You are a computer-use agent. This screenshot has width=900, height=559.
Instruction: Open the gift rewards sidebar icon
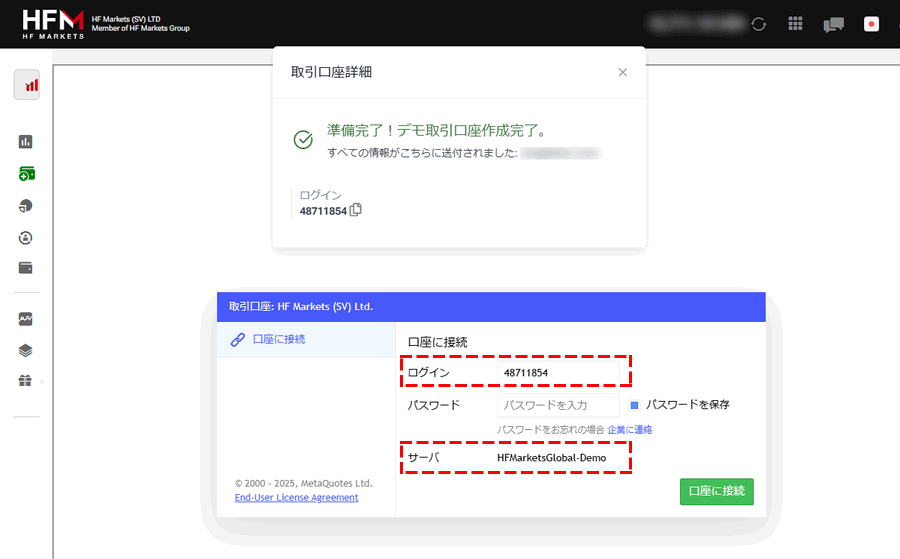click(25, 381)
